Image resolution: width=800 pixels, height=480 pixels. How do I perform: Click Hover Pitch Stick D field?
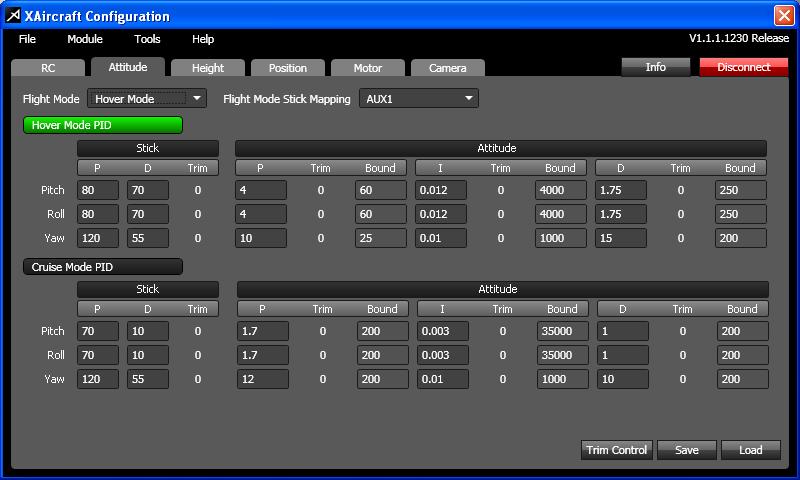147,190
